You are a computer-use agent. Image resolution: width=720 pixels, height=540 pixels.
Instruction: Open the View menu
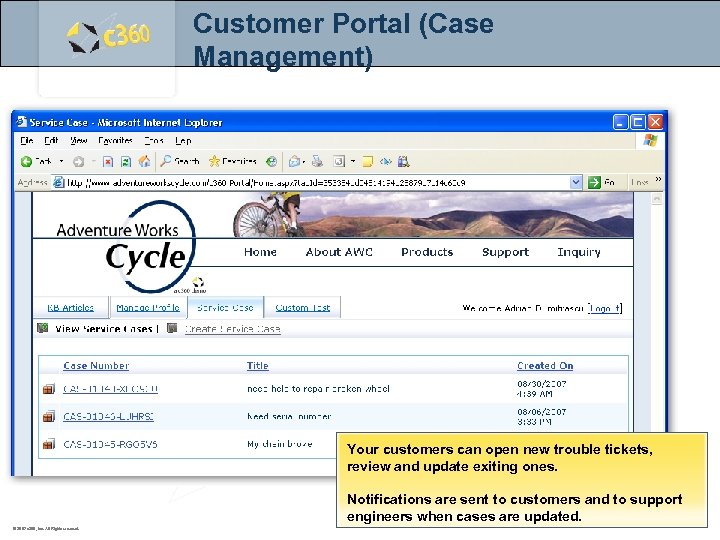click(x=79, y=141)
